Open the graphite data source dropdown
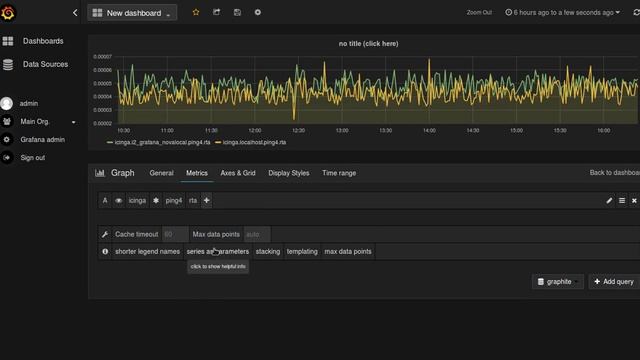 [558, 282]
